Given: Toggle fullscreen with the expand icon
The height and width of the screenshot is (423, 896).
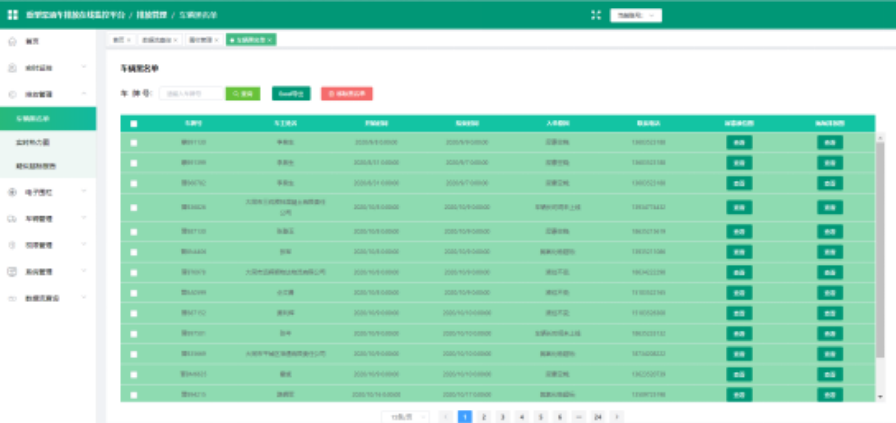Looking at the screenshot, I should [596, 15].
